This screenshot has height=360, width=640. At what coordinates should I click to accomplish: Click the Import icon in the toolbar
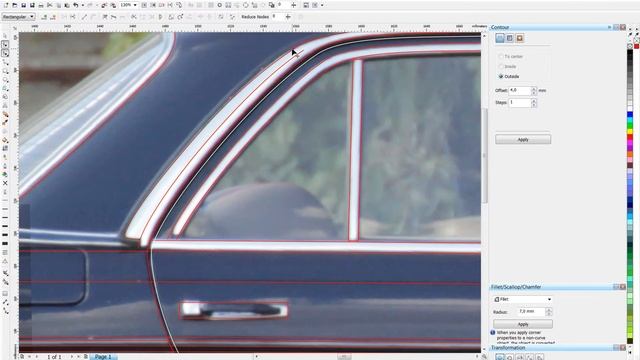point(103,5)
